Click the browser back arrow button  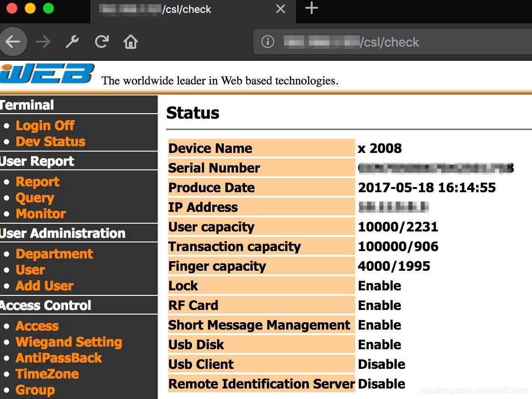coord(13,42)
